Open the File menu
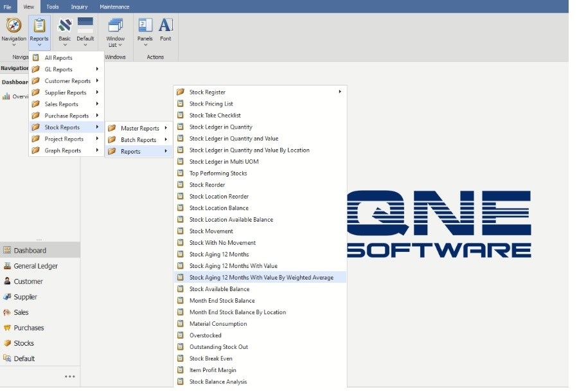 [7, 6]
